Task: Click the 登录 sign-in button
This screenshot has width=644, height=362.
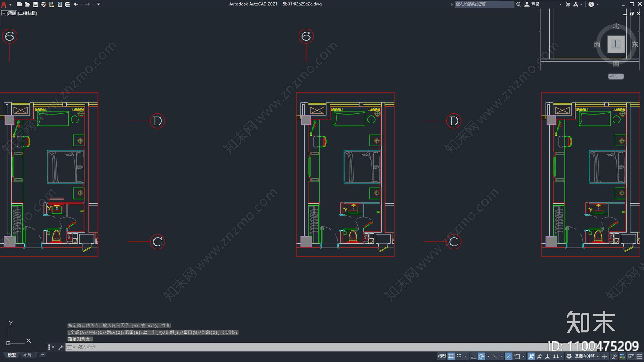Action: click(x=532, y=4)
